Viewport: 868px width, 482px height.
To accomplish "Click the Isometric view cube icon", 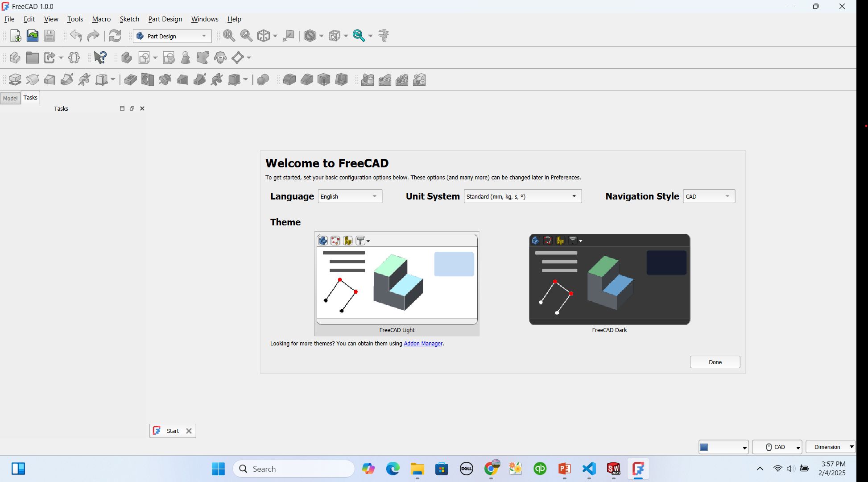I will tap(264, 36).
